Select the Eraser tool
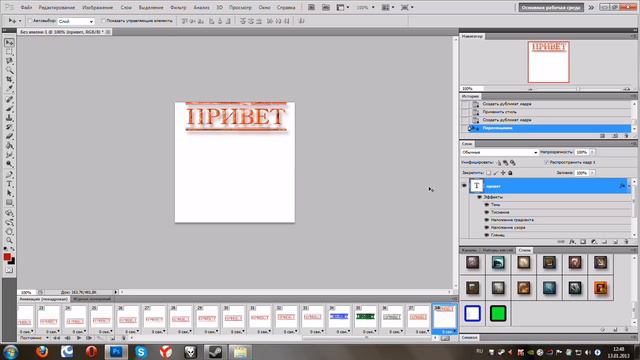The image size is (640, 360). tap(9, 136)
